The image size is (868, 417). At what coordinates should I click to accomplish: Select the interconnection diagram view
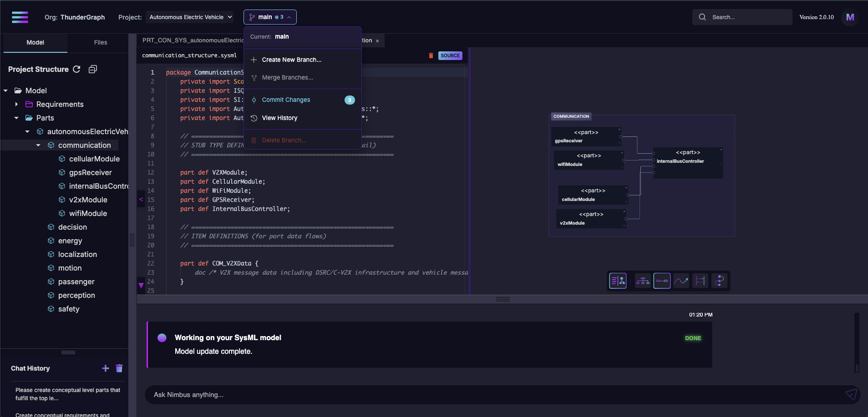click(x=662, y=281)
